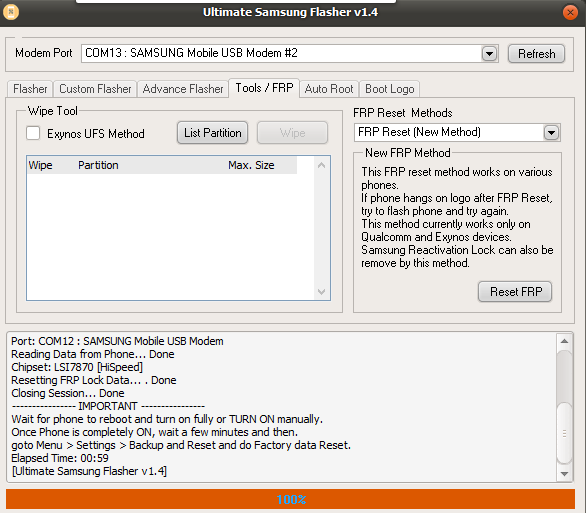
Task: Open the Boot Logo tab
Action: tap(389, 89)
